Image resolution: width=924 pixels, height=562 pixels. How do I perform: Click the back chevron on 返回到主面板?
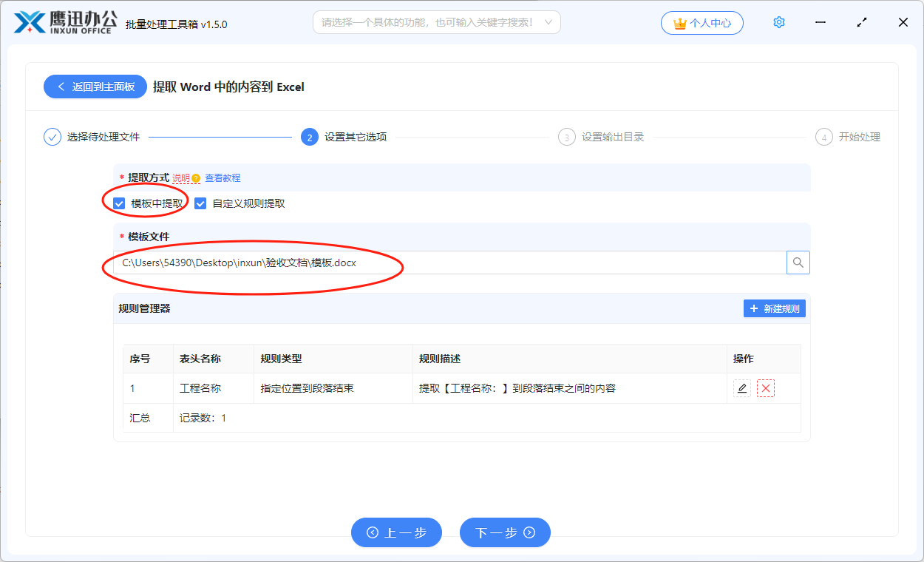[61, 87]
